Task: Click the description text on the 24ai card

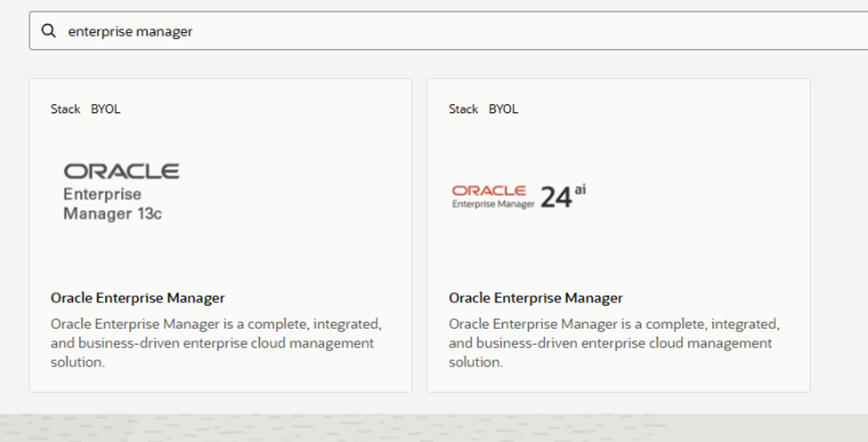Action: point(613,342)
